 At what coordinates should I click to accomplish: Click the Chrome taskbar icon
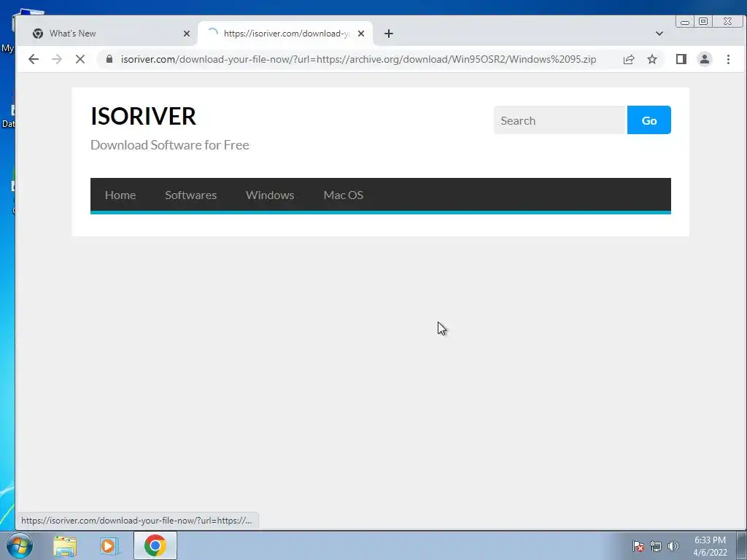pyautogui.click(x=155, y=545)
